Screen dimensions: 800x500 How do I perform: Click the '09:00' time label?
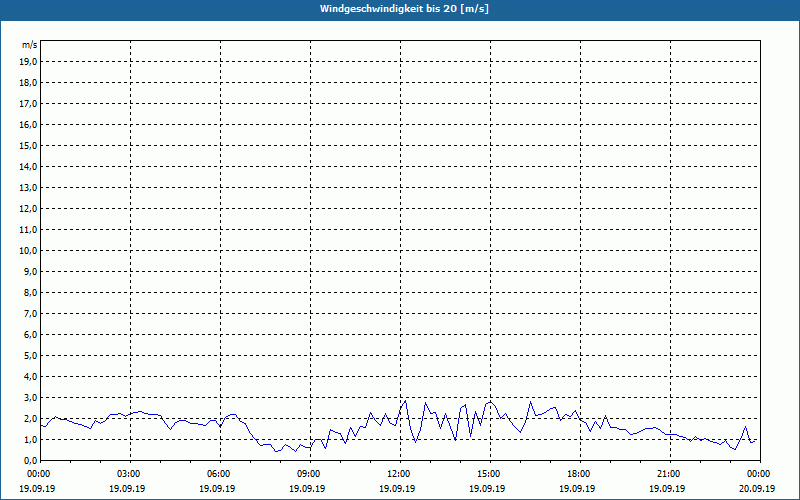pyautogui.click(x=310, y=474)
